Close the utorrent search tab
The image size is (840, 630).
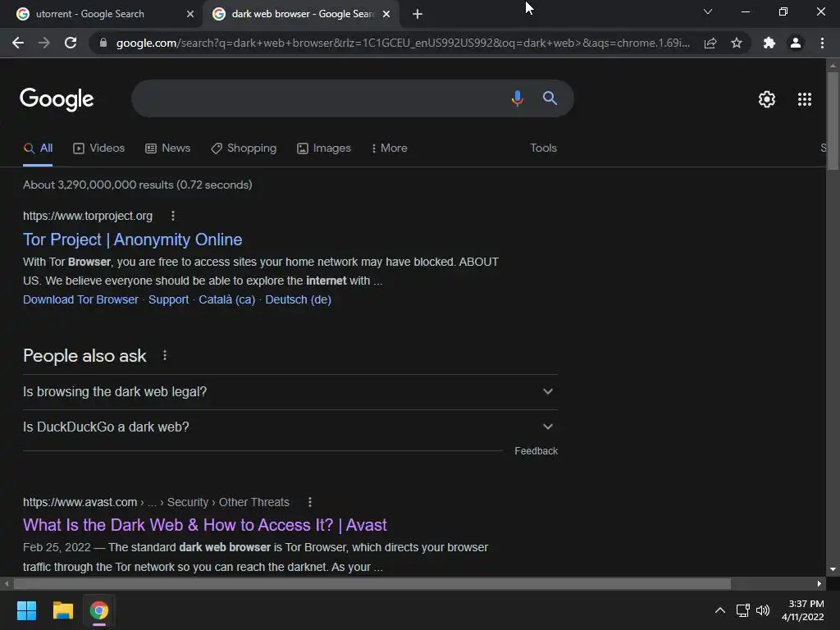(190, 14)
